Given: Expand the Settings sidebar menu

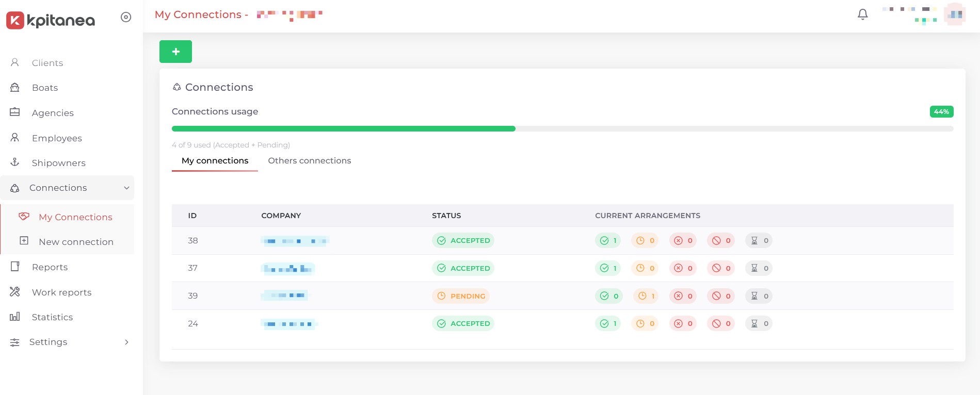Looking at the screenshot, I should coord(67,342).
